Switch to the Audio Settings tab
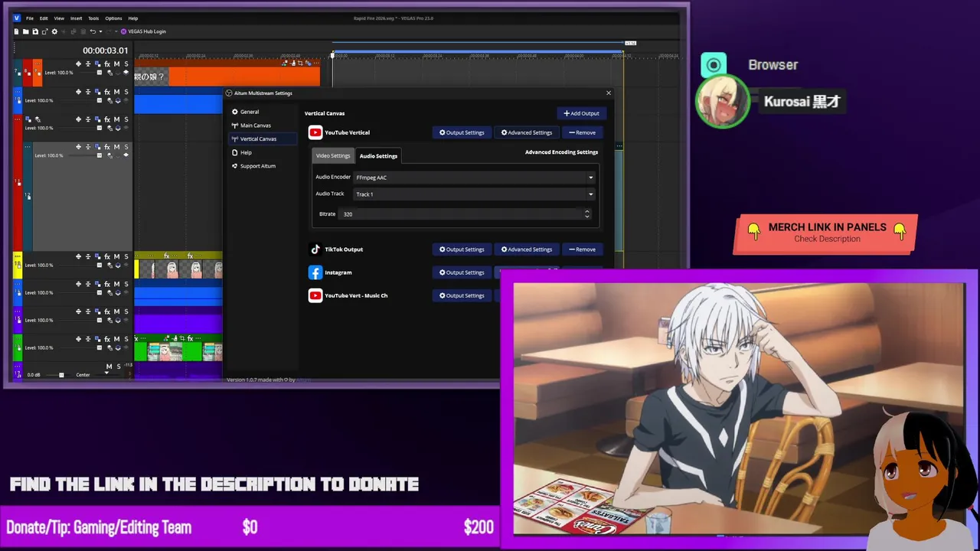The image size is (980, 551). click(378, 155)
